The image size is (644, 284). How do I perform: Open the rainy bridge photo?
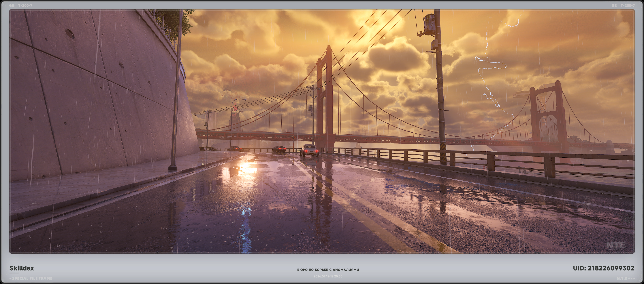coord(322,131)
